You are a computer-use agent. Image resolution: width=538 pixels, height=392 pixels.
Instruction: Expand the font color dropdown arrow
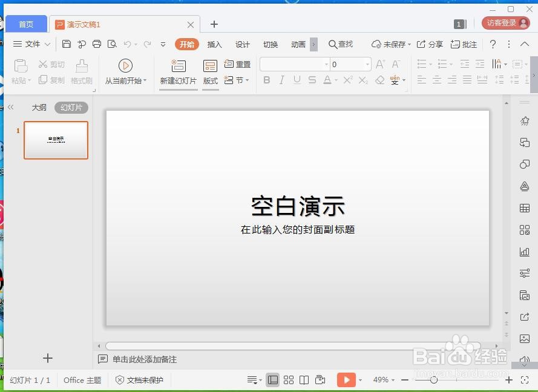336,80
